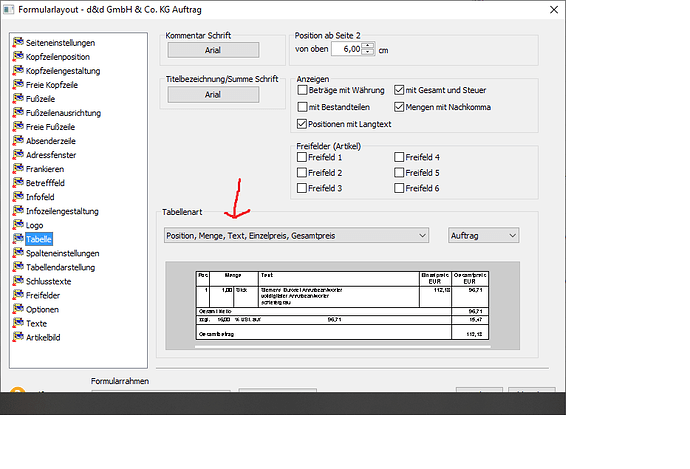690x469 pixels.
Task: Tick the mit Bestandteilen checkbox
Action: (302, 107)
